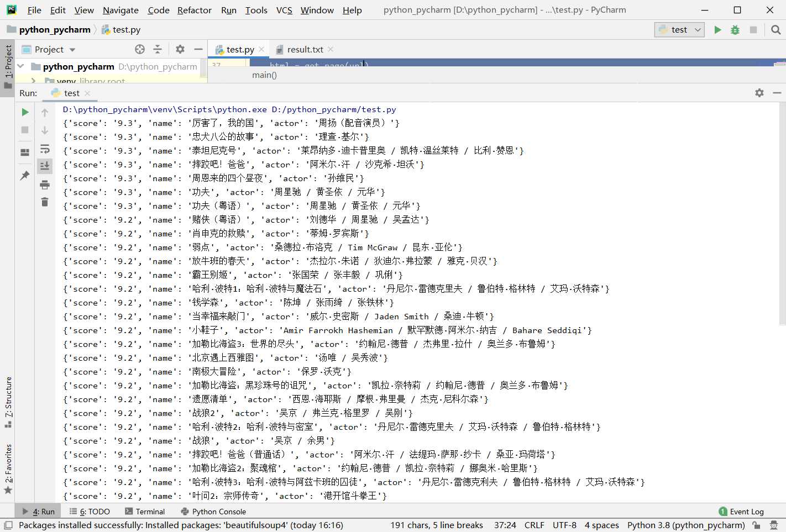Open the Z: Structure side tab
The width and height of the screenshot is (786, 532).
(x=8, y=402)
